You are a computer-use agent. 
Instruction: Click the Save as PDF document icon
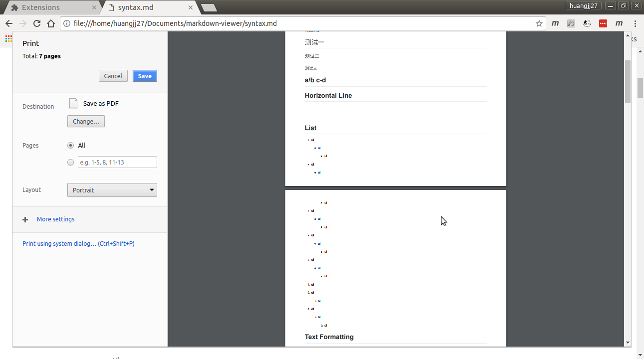pos(73,103)
